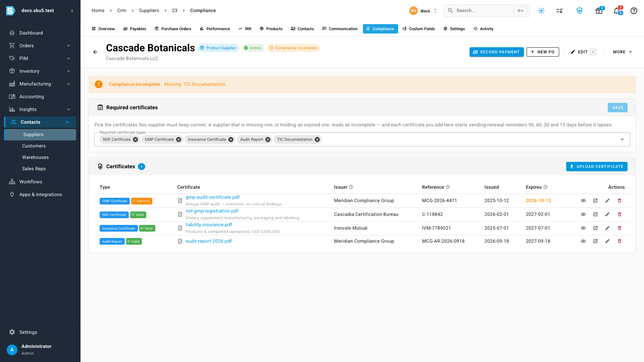Open the required certificate types dropdown arrow

[x=622, y=140]
